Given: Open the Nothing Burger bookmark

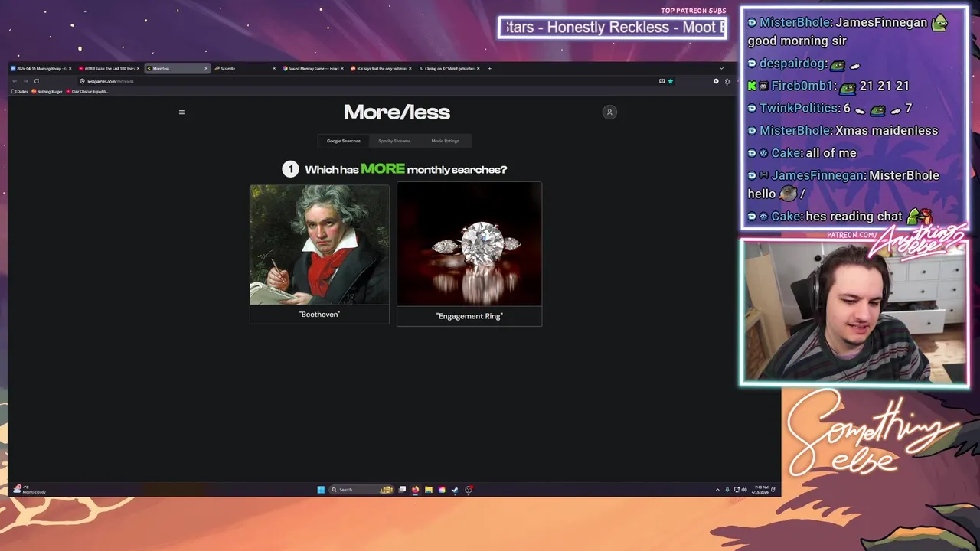Looking at the screenshot, I should click(47, 91).
